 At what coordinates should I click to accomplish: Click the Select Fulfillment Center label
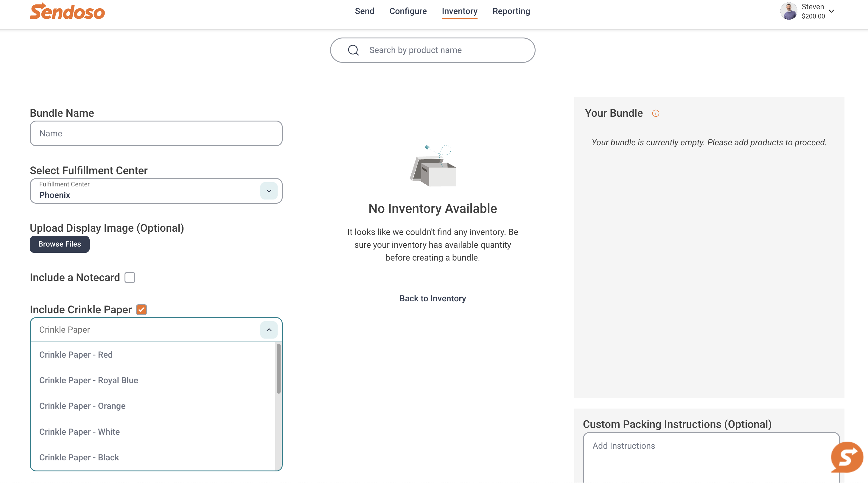89,170
